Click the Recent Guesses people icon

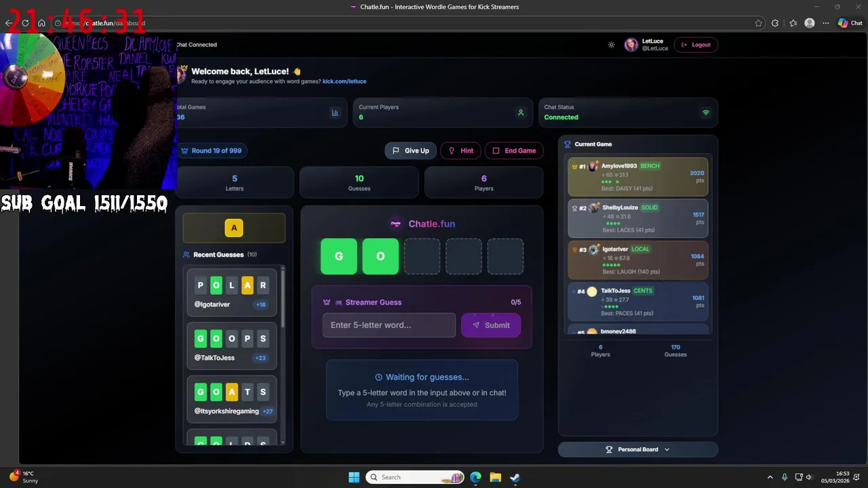click(186, 255)
